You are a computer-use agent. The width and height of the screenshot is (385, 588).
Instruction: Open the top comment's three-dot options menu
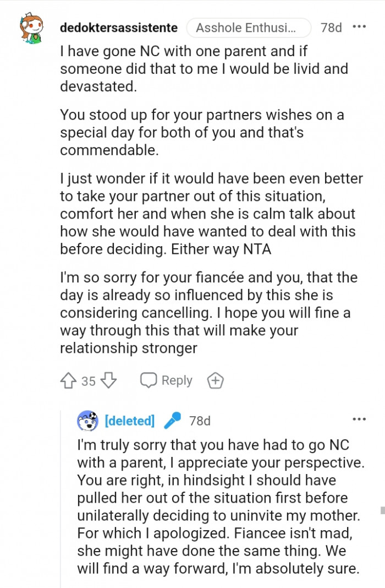(x=359, y=27)
